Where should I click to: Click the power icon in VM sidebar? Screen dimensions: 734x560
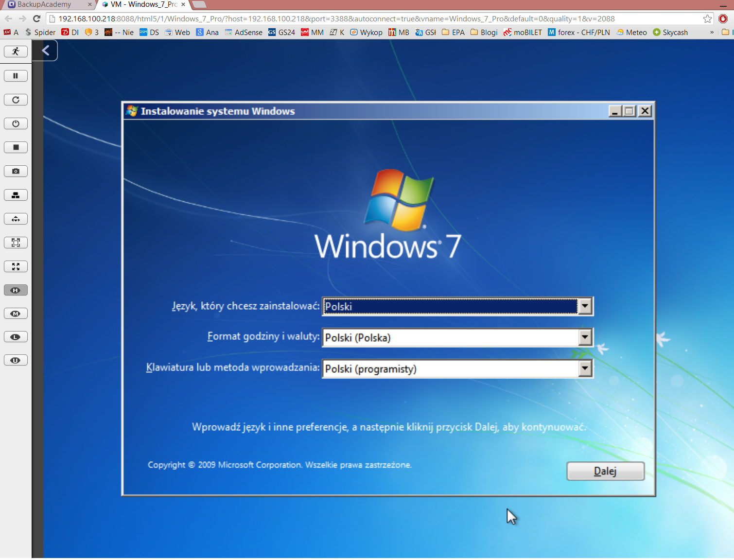16,123
